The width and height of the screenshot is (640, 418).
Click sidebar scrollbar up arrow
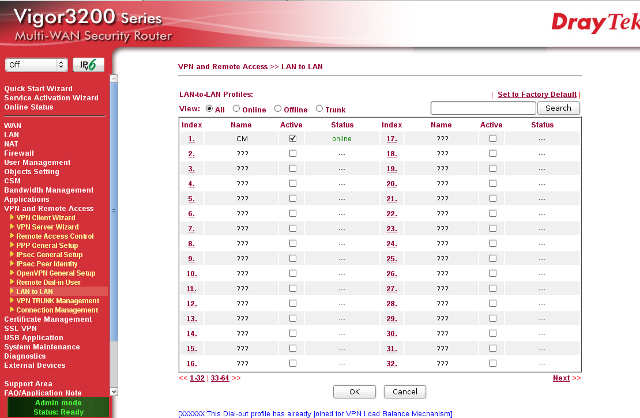tap(114, 78)
